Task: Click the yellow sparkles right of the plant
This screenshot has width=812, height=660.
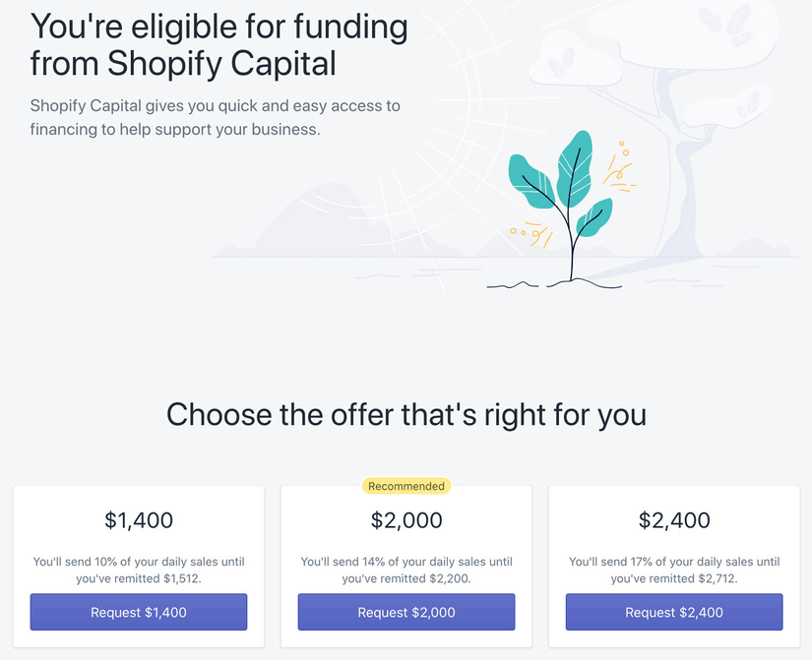Action: 620,169
